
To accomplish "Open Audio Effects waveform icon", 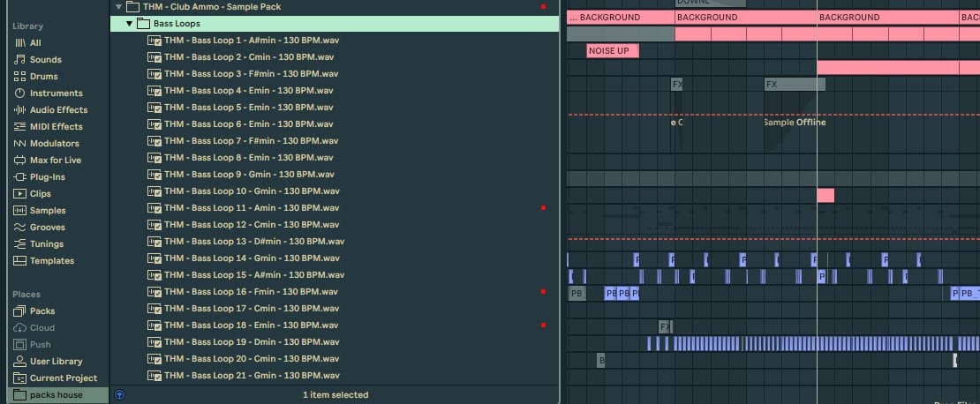I will (x=19, y=110).
